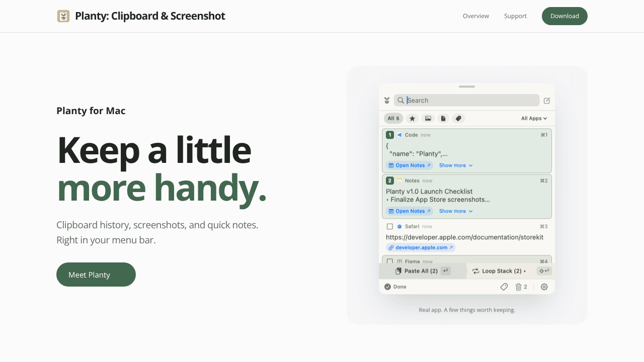Expand Show more on the Code clip

[456, 165]
